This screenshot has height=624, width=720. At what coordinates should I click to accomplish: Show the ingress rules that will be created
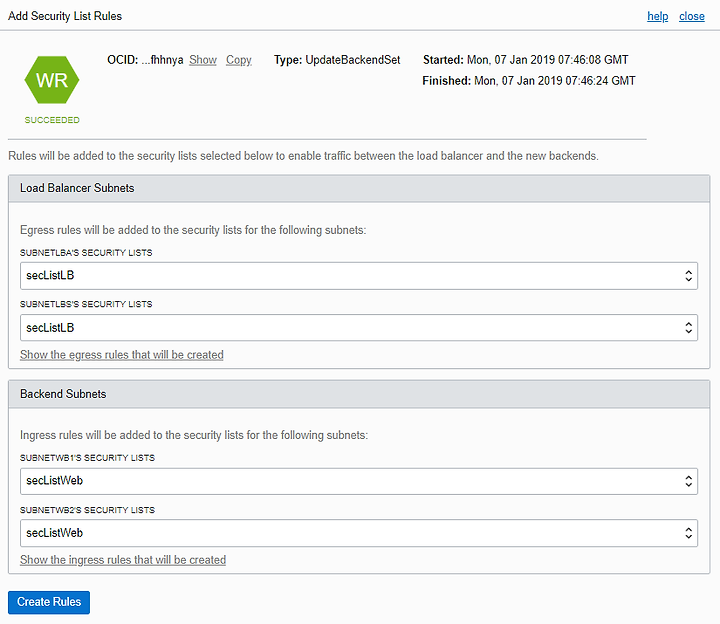[x=123, y=560]
